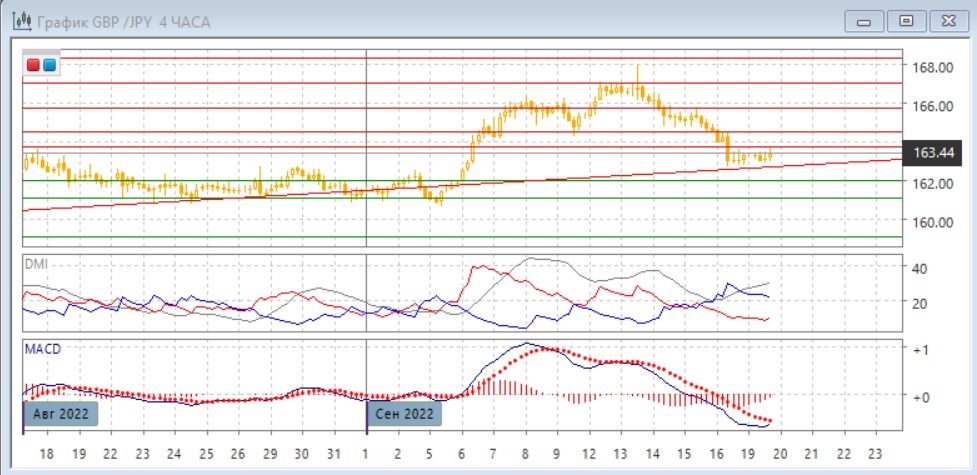This screenshot has height=475, width=977.
Task: Click the MACD indicator label
Action: click(42, 349)
